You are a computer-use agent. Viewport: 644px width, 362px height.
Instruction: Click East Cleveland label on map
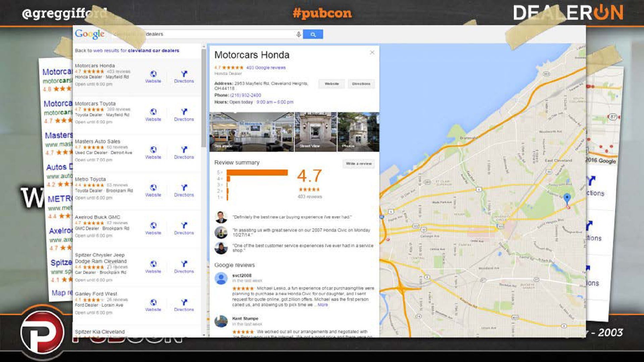[x=558, y=161]
